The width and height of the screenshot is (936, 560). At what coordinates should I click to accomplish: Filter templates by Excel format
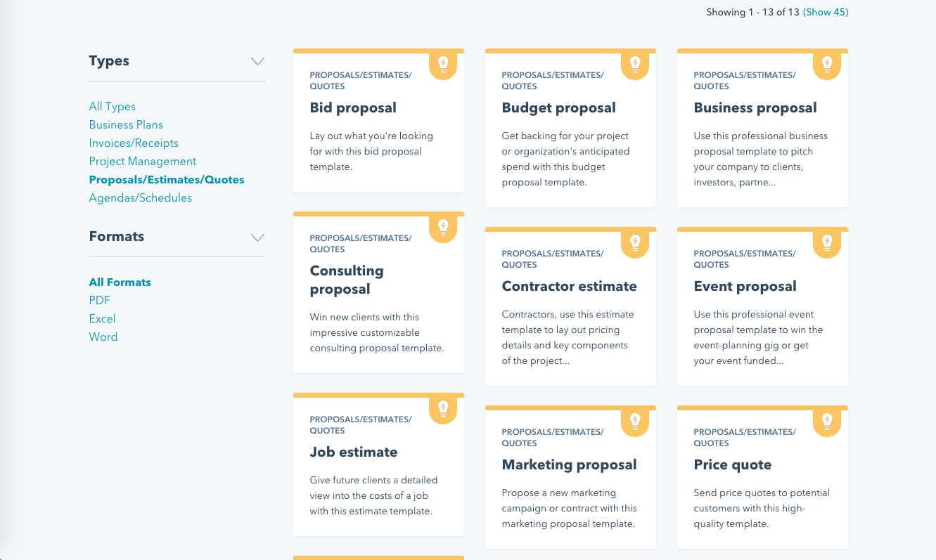tap(103, 318)
